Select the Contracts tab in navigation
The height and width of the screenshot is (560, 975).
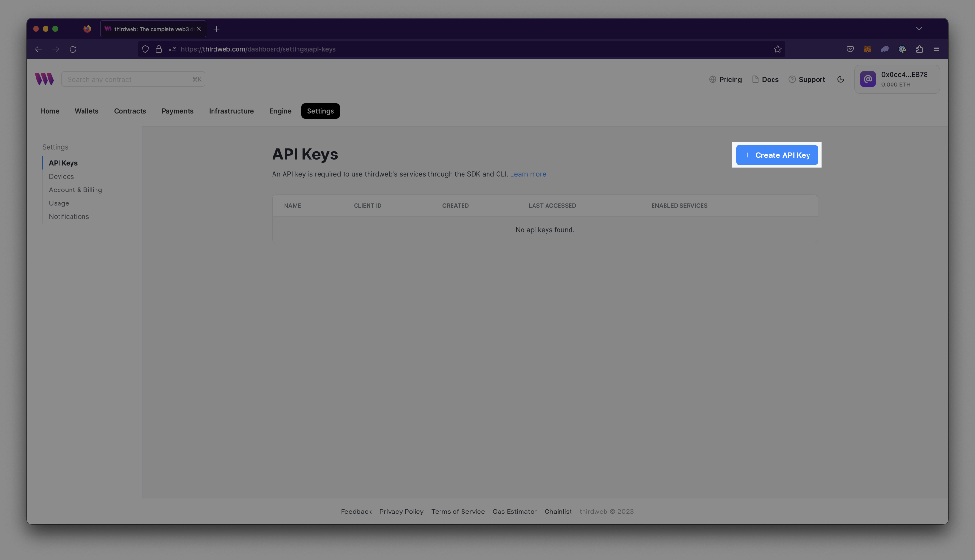[129, 110]
